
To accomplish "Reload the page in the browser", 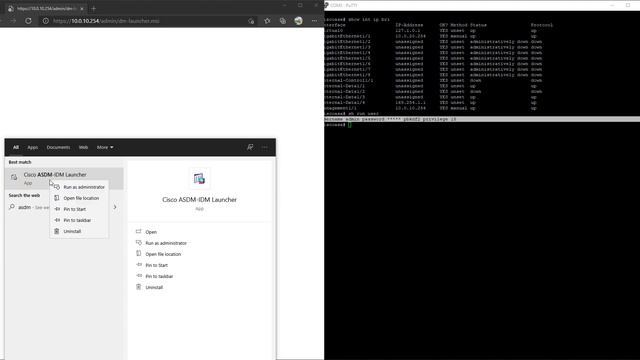I will click(28, 21).
